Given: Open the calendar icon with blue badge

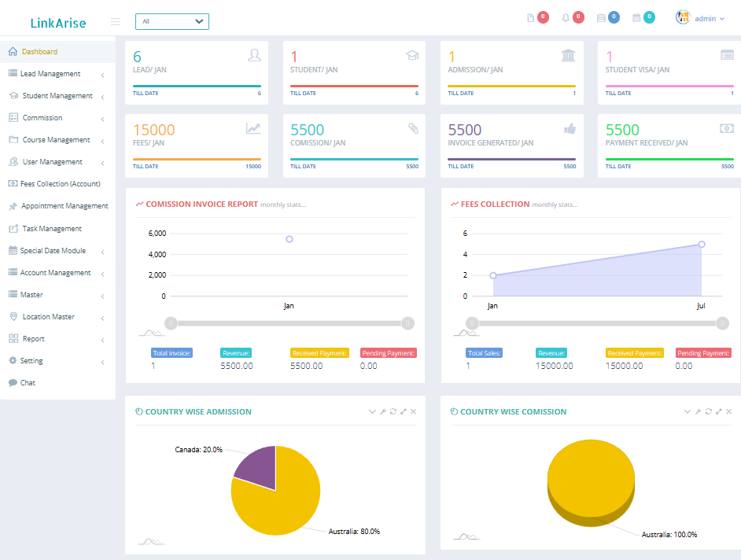Looking at the screenshot, I should coord(601,16).
